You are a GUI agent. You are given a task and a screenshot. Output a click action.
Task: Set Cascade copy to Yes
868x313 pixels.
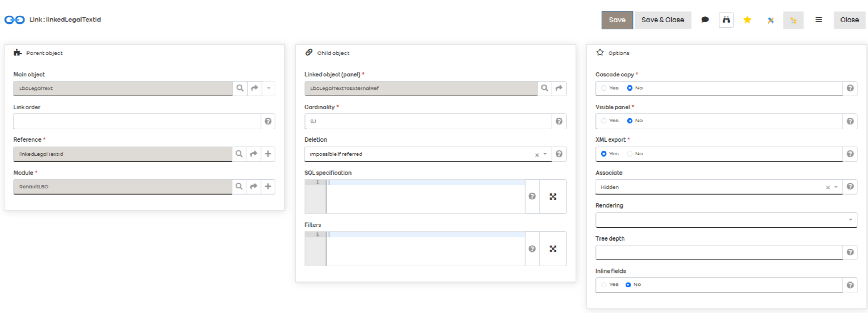[x=604, y=88]
